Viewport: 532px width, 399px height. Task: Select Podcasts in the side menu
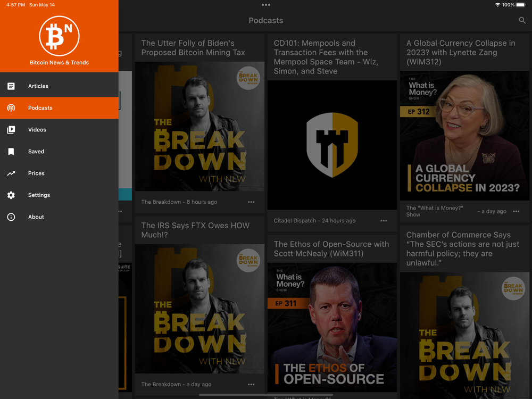[59, 108]
